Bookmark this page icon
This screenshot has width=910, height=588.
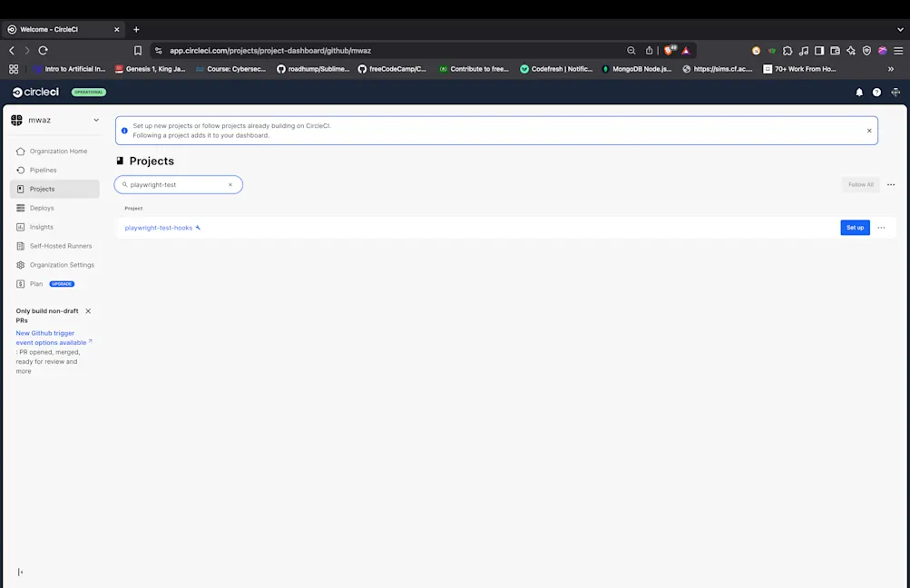pyautogui.click(x=138, y=51)
